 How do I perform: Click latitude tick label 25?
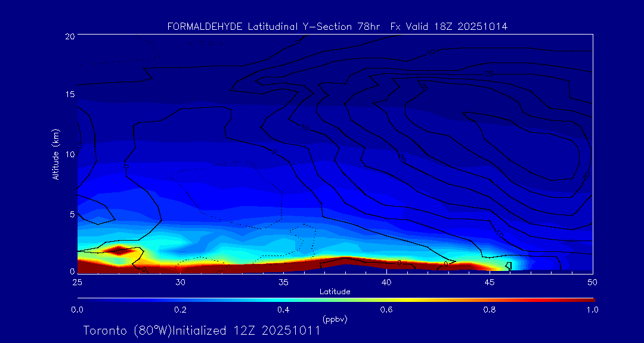(77, 282)
